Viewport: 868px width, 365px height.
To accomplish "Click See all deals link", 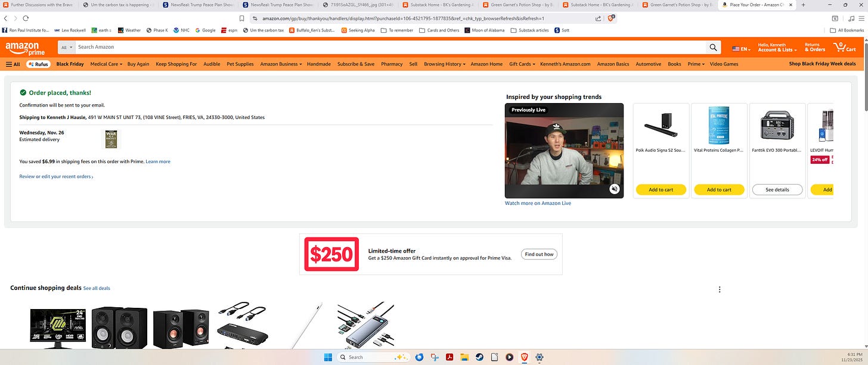I will pos(97,288).
